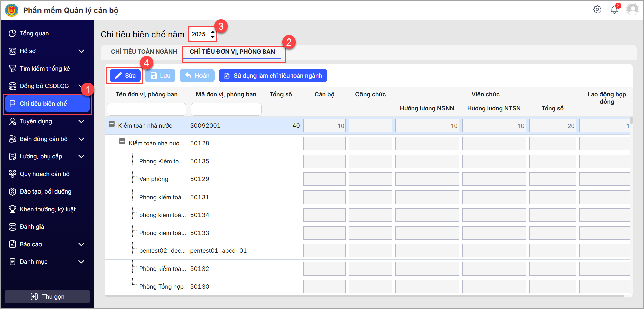Switch to CHỈ TIÊU TOÀN NGÀNH tab
The height and width of the screenshot is (309, 644).
click(x=144, y=52)
